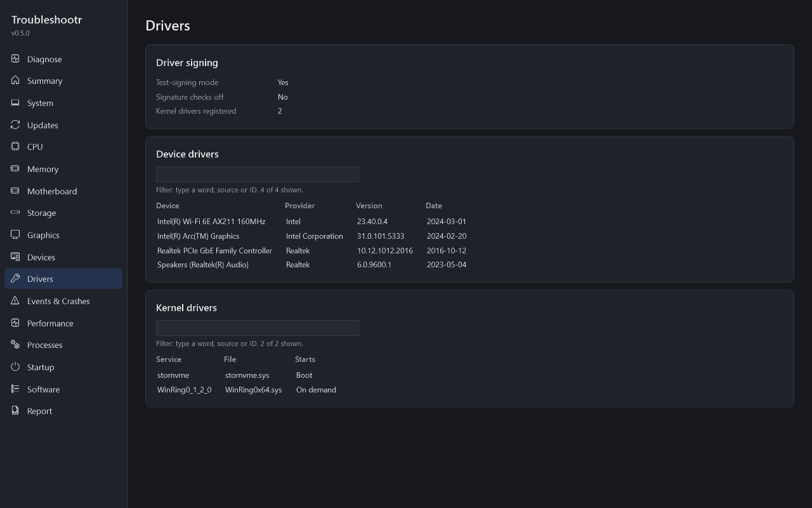Open the CPU section
This screenshot has height=508, width=812.
click(x=35, y=147)
